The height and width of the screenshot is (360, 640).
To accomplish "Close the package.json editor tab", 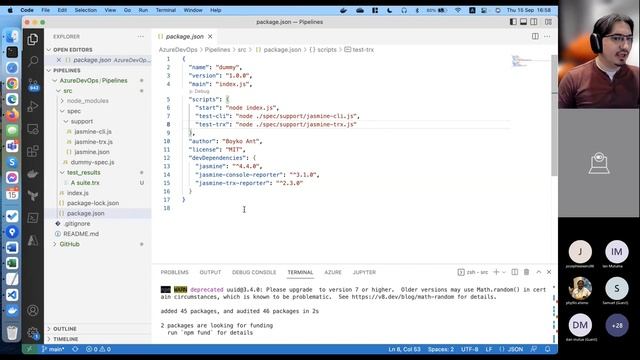I will coord(210,36).
